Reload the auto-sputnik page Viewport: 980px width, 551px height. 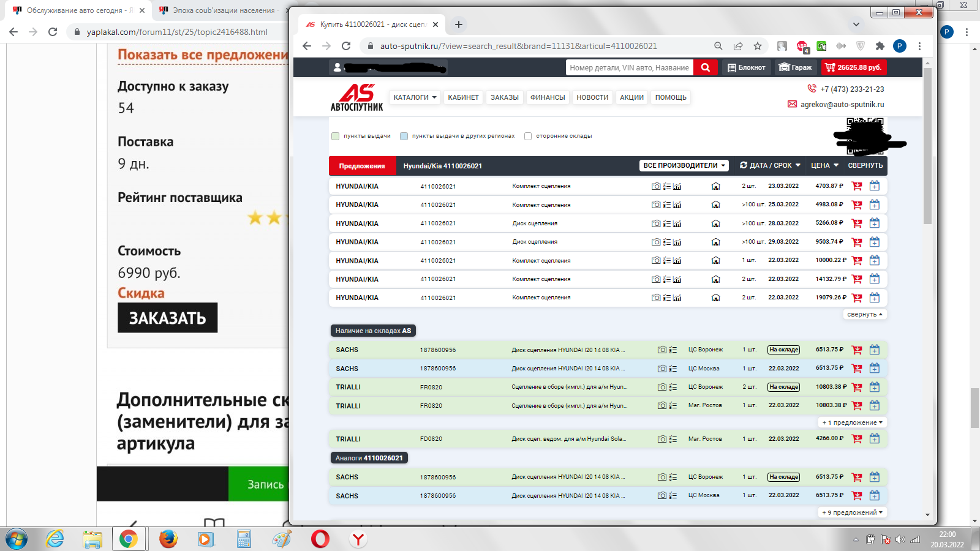[x=346, y=46]
